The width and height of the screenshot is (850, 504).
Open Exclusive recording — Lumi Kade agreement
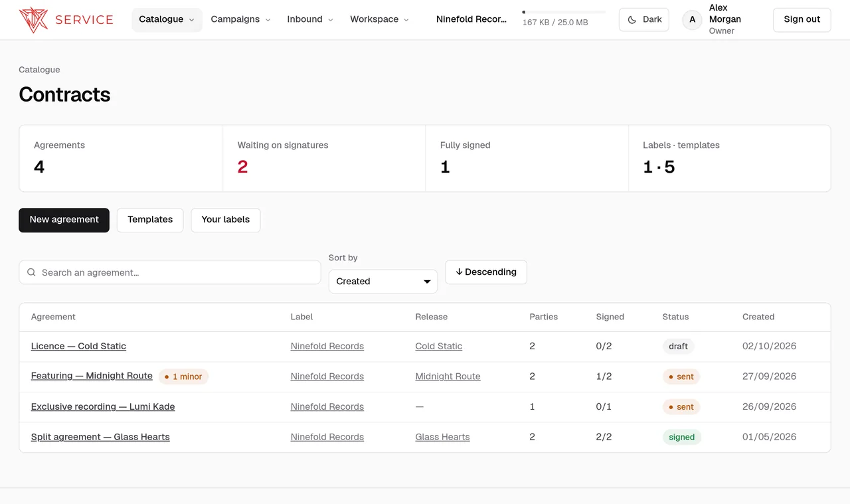tap(103, 406)
